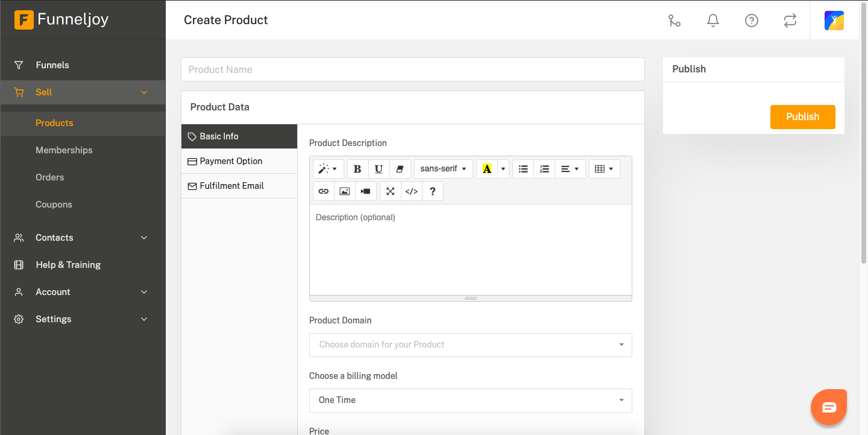The height and width of the screenshot is (435, 868).
Task: Click the Funneljoy logo icon
Action: pos(24,20)
